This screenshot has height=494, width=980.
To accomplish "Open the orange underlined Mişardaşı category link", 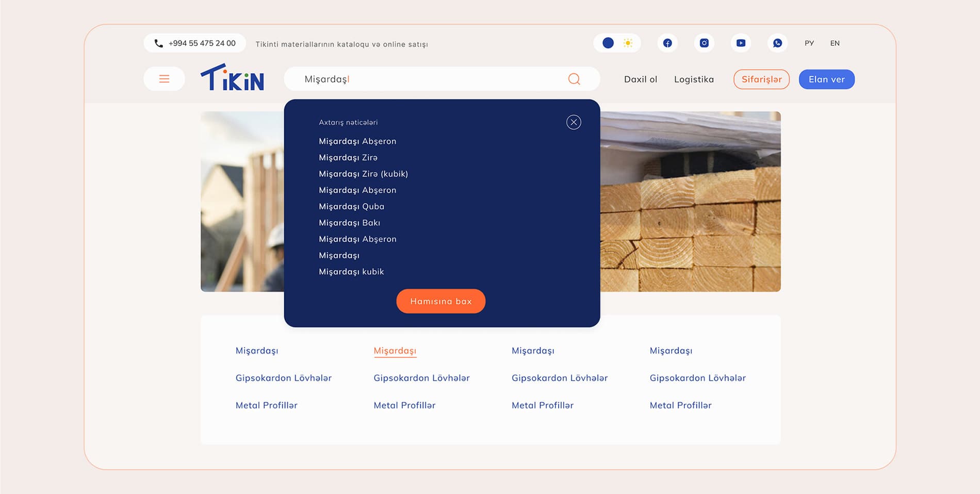I will point(395,351).
